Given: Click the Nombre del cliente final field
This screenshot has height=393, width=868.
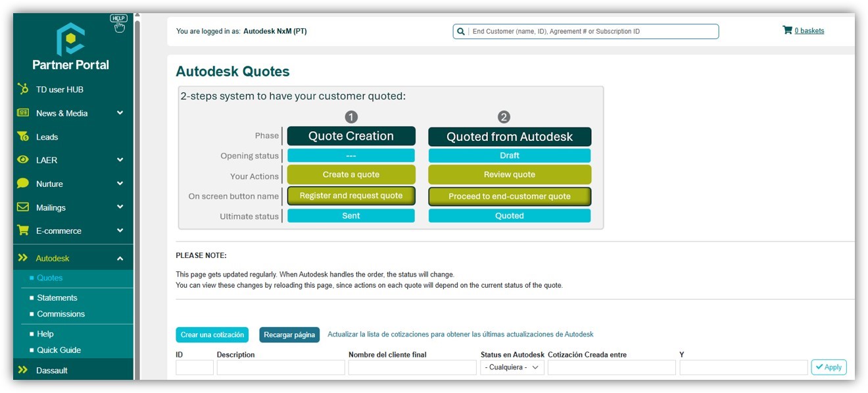Looking at the screenshot, I should tap(413, 367).
